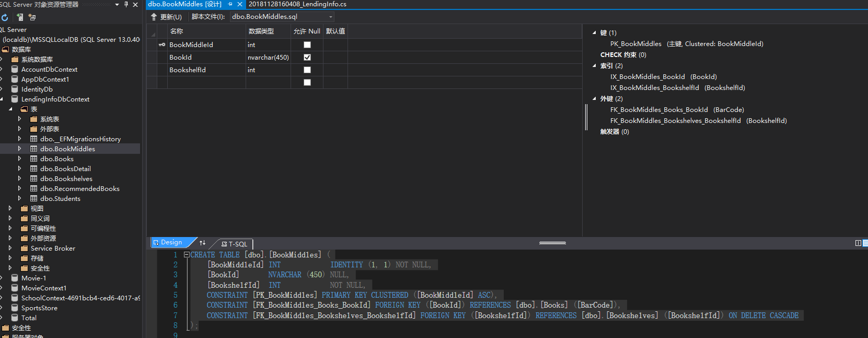This screenshot has height=338, width=868.
Task: Close the dbo.BookMiddles design tab
Action: [240, 4]
